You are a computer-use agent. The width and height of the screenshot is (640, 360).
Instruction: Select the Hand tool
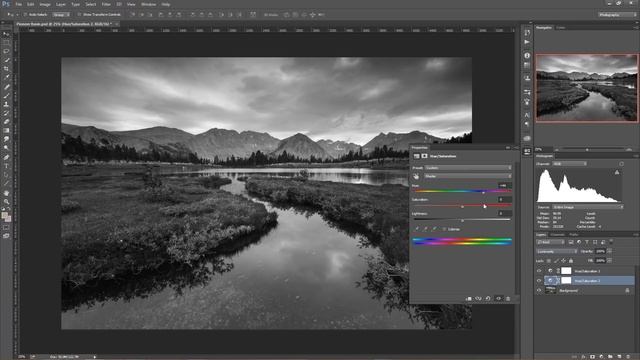pyautogui.click(x=6, y=193)
